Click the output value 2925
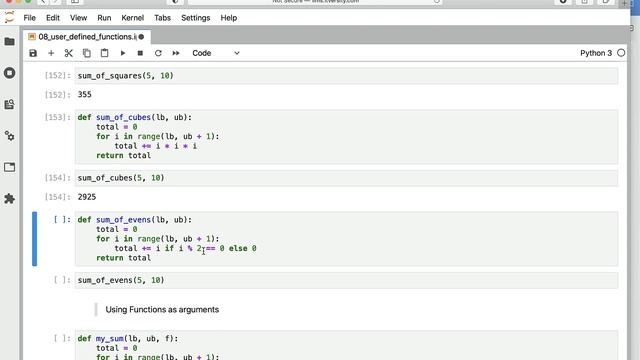Screen dimensions: 640x360 87,197
